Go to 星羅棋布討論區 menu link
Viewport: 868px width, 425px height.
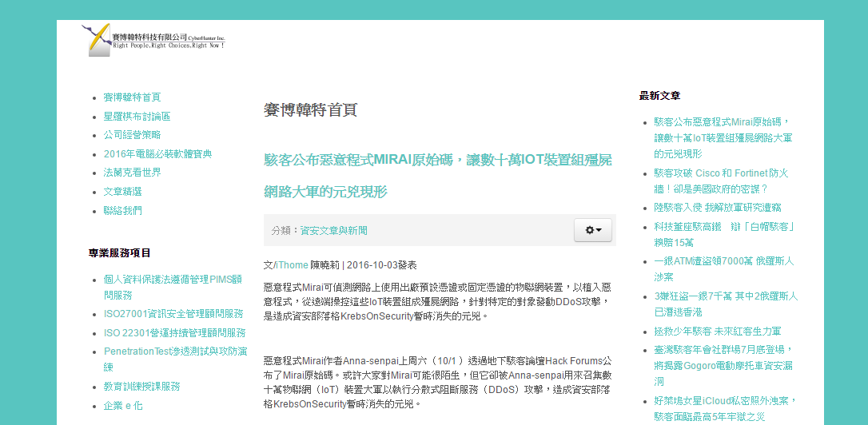tap(137, 116)
